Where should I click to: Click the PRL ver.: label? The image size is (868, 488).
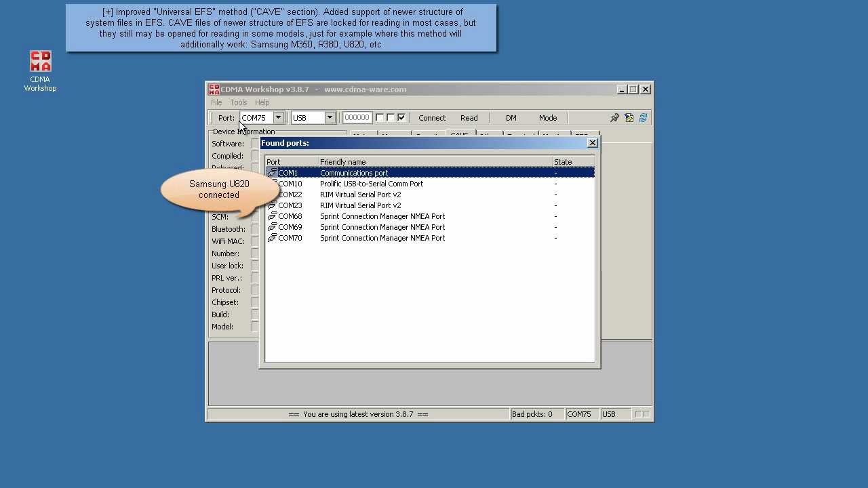(x=226, y=278)
